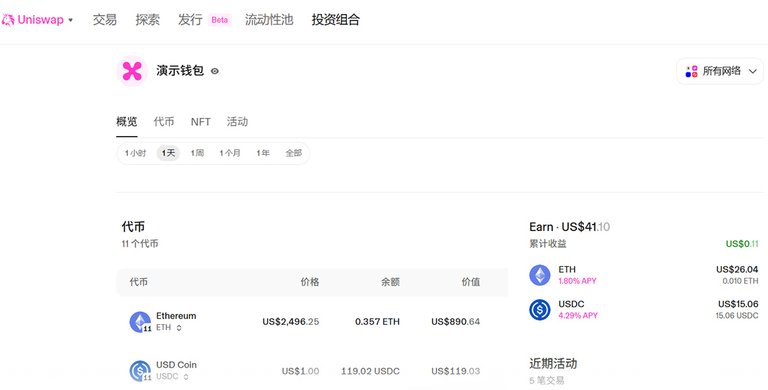
Task: Click the US$119.03 value cell
Action: [x=456, y=371]
